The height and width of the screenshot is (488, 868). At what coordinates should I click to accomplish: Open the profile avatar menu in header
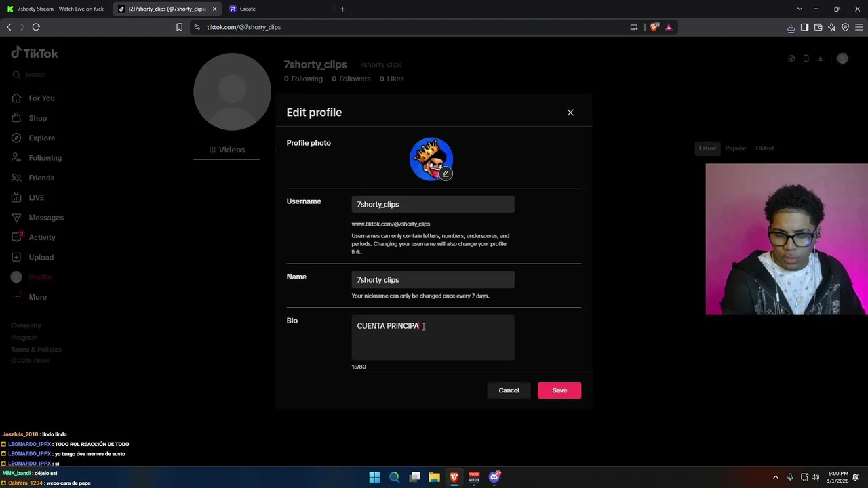click(x=842, y=58)
